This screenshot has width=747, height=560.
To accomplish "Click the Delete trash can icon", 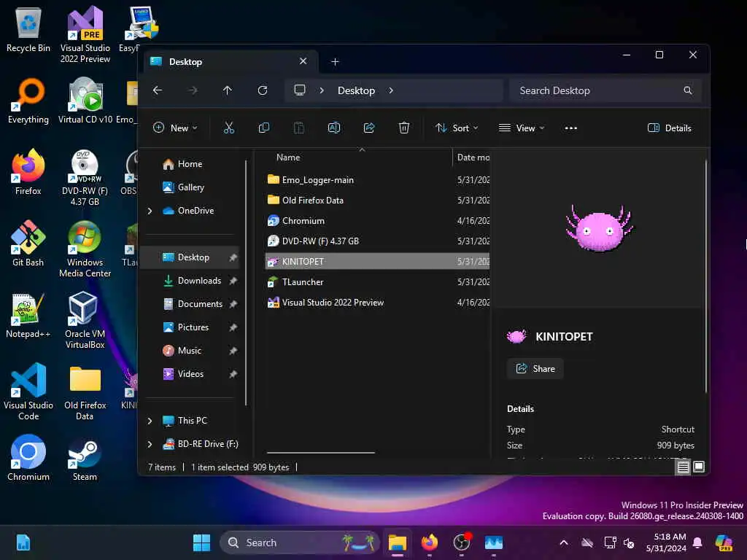I will click(404, 128).
